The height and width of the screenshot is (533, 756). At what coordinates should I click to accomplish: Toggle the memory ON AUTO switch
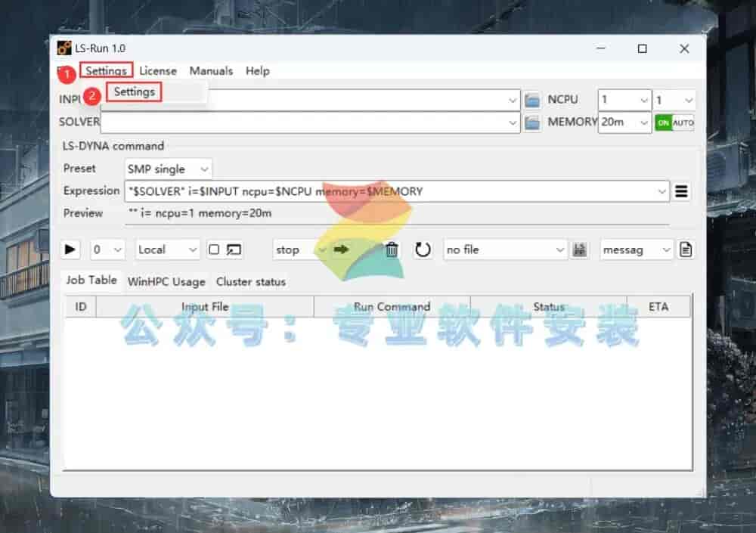pyautogui.click(x=674, y=122)
